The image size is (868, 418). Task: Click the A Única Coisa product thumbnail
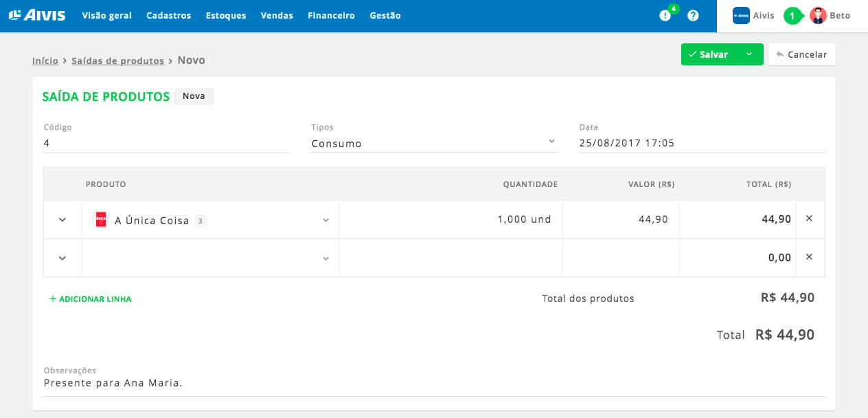tap(101, 220)
